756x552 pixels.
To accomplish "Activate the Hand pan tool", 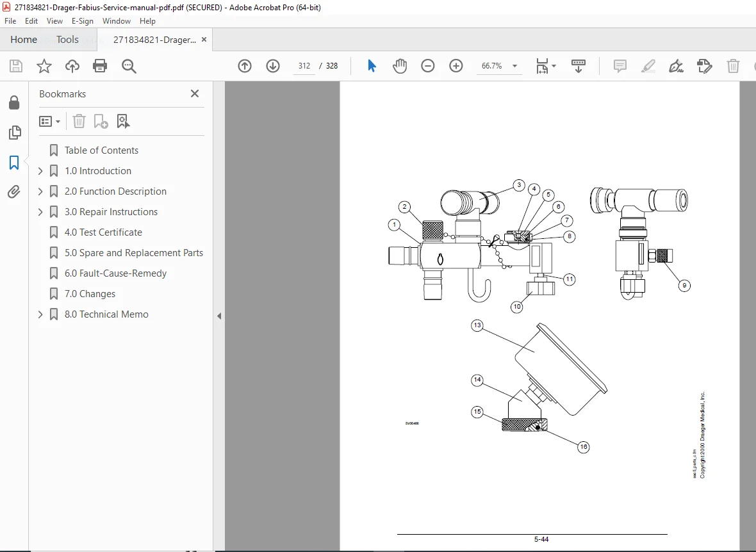I will coord(400,66).
